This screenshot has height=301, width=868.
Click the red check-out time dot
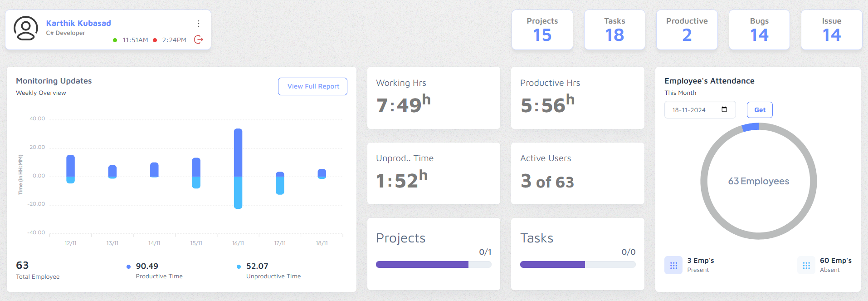tap(155, 40)
